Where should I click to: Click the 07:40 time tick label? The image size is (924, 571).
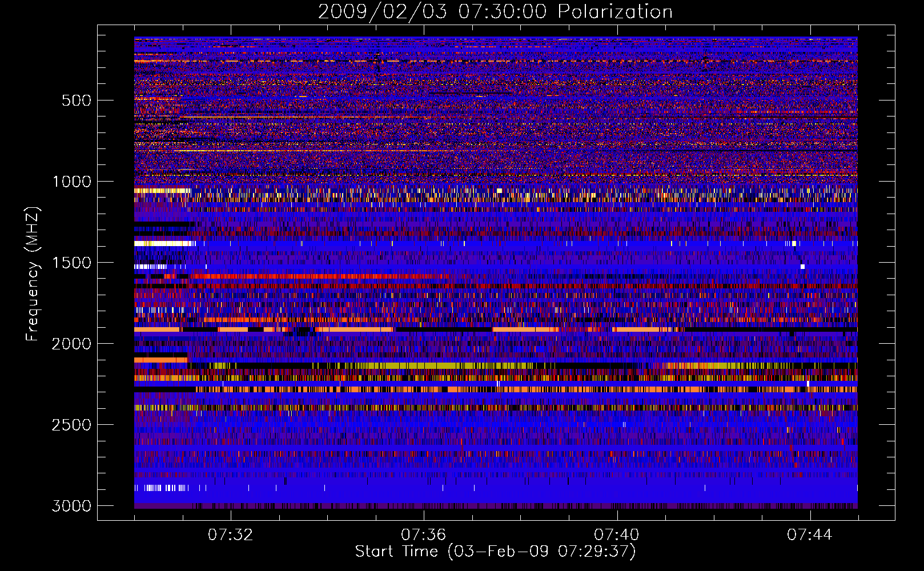[616, 534]
